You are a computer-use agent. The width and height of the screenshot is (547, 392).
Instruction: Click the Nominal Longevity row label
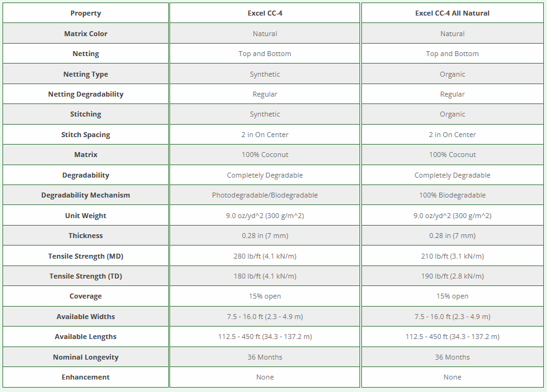click(85, 357)
